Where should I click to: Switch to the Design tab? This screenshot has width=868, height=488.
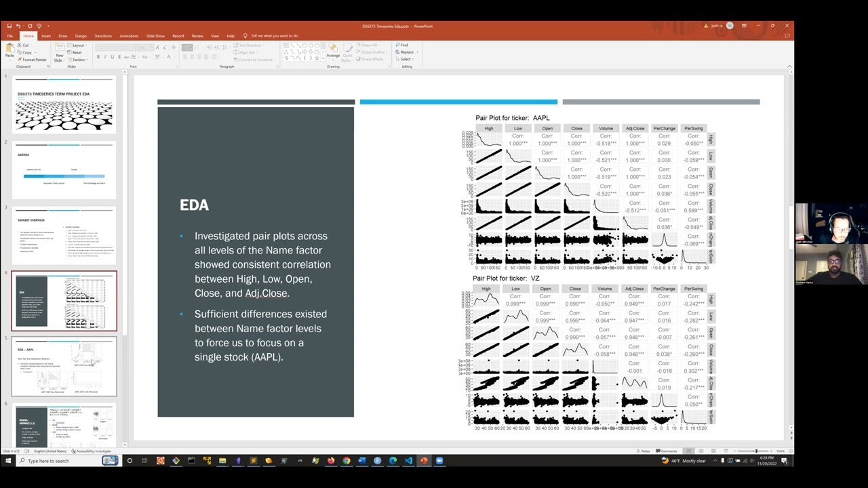(81, 36)
